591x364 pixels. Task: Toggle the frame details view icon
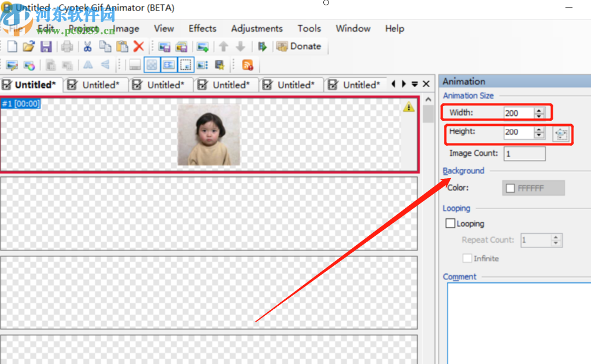point(168,65)
